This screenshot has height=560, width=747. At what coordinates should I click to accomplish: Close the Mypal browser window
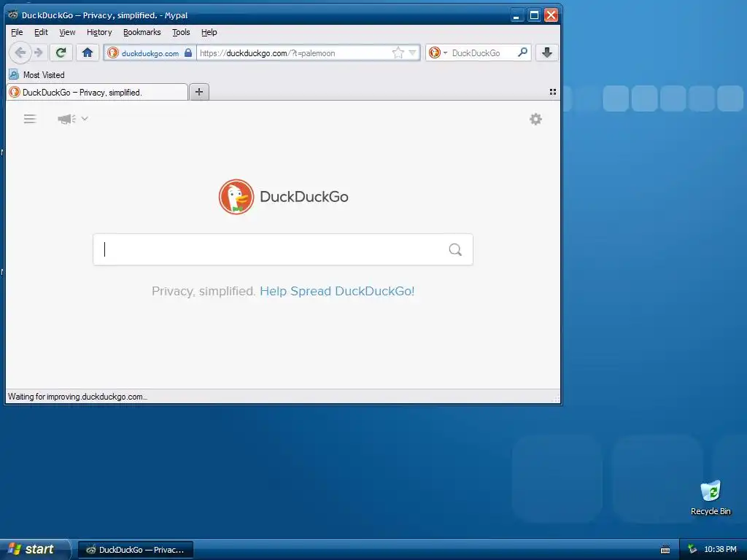point(551,15)
